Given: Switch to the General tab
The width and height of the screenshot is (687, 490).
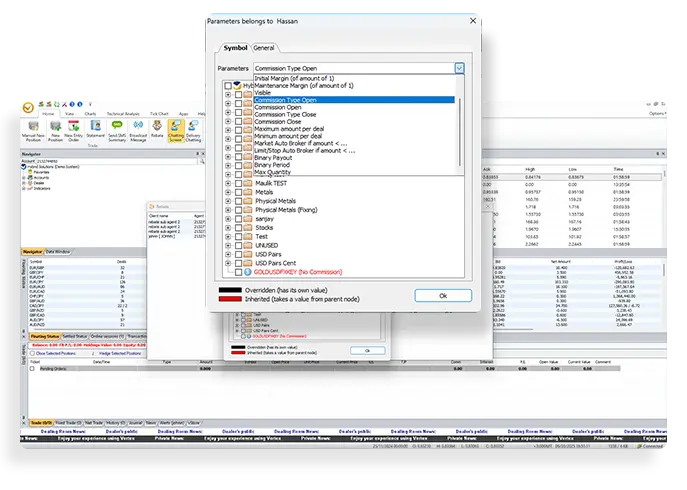Looking at the screenshot, I should pos(264,48).
